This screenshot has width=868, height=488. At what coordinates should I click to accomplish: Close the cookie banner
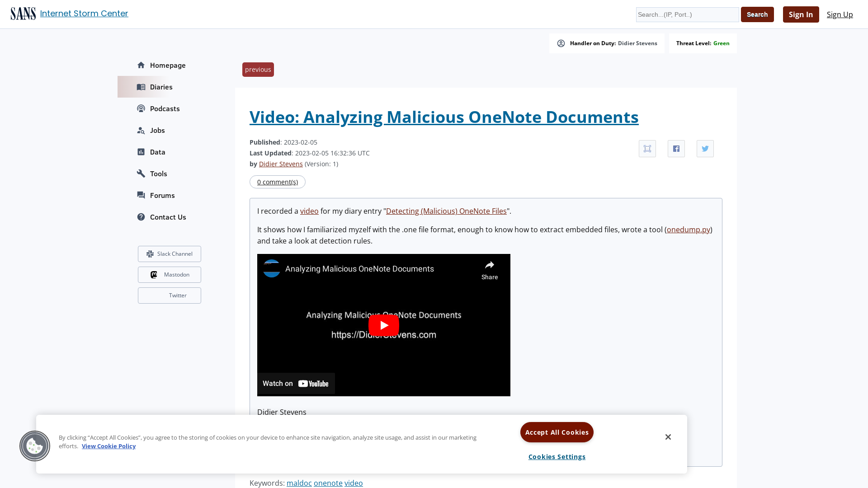point(668,437)
